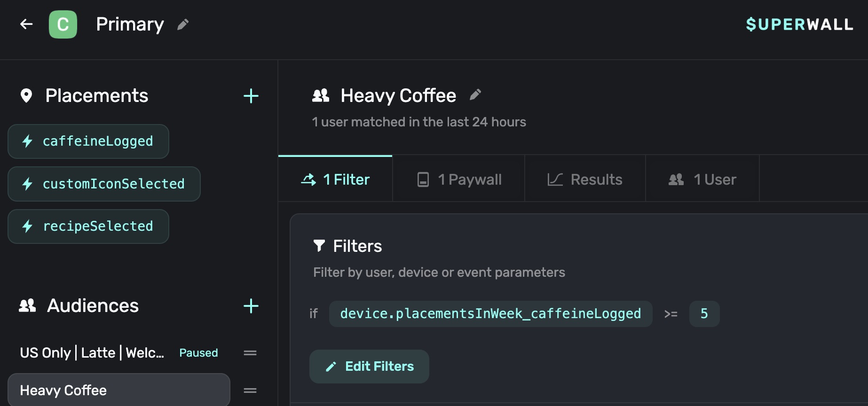Select the Heavy Coffee audience item

118,390
